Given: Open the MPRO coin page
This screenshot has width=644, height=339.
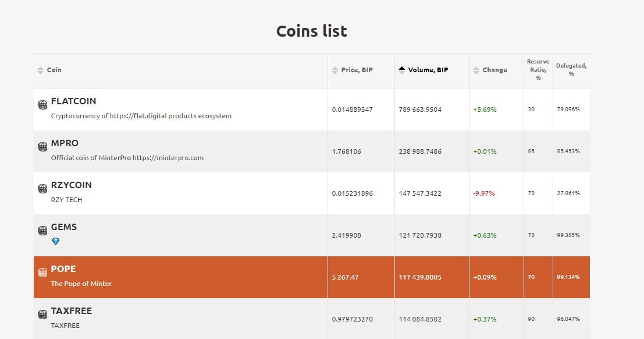Looking at the screenshot, I should 65,143.
